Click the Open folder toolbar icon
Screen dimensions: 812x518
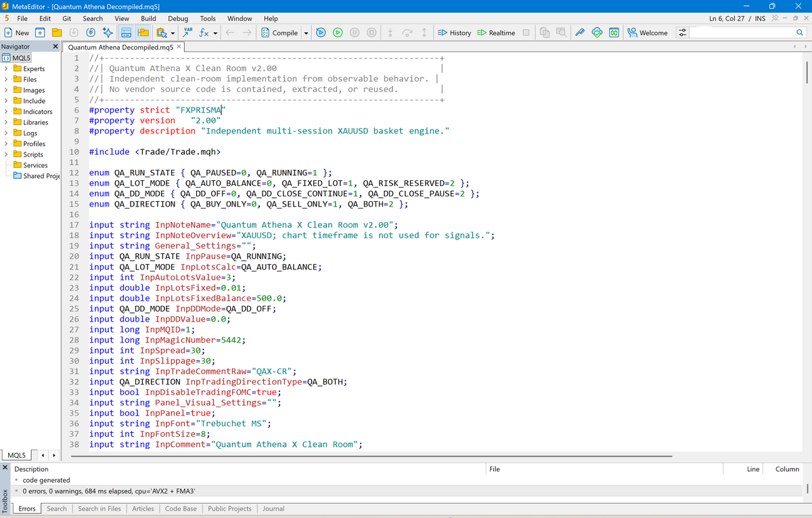pyautogui.click(x=57, y=33)
